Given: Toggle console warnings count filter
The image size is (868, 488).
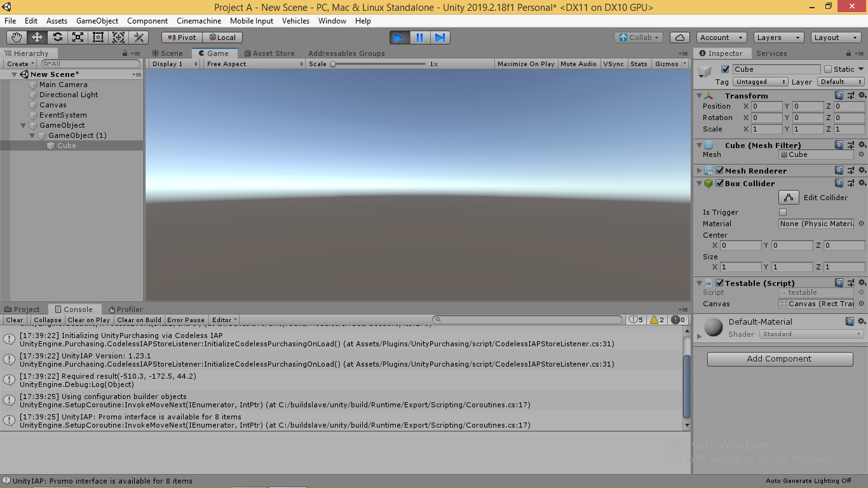Looking at the screenshot, I should 657,320.
